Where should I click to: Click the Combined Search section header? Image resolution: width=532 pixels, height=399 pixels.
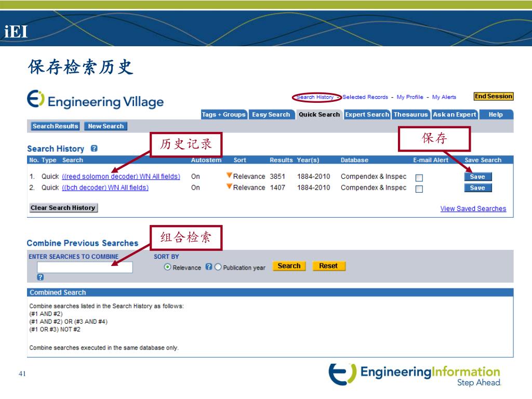point(270,292)
